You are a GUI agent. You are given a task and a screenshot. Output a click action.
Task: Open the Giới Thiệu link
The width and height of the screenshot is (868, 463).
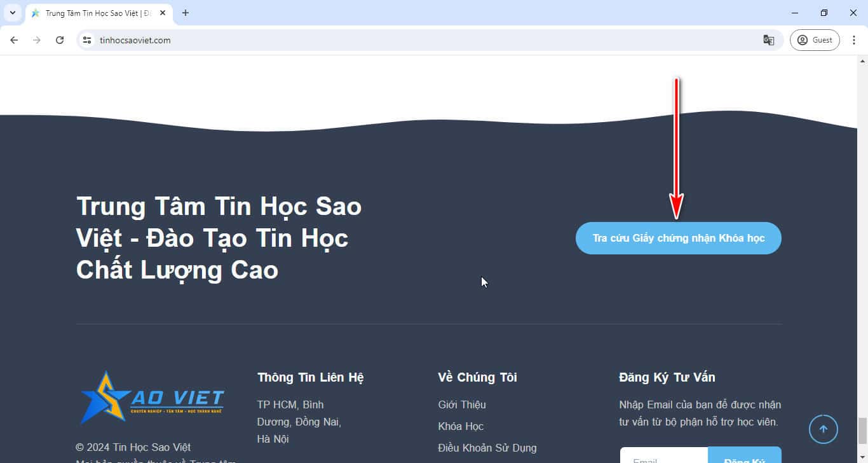click(x=462, y=404)
